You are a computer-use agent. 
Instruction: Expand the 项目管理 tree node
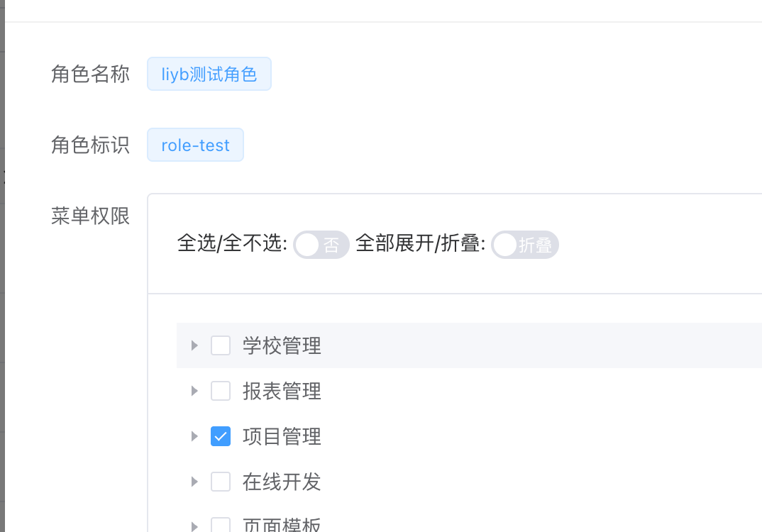(194, 436)
